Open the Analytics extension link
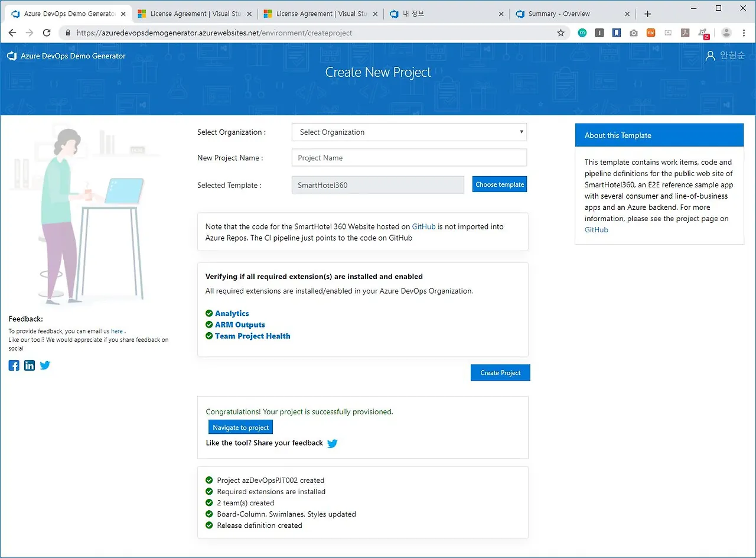This screenshot has width=756, height=558. (232, 313)
